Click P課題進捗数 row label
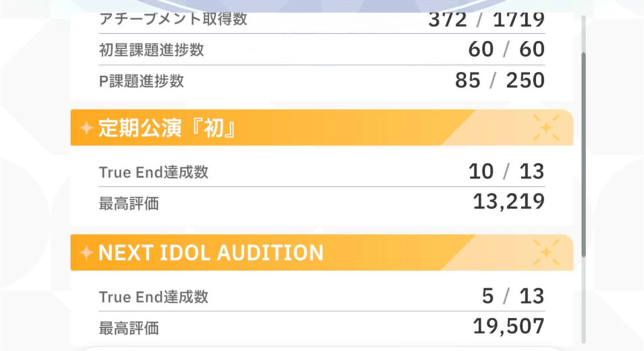644x351 pixels. (142, 81)
